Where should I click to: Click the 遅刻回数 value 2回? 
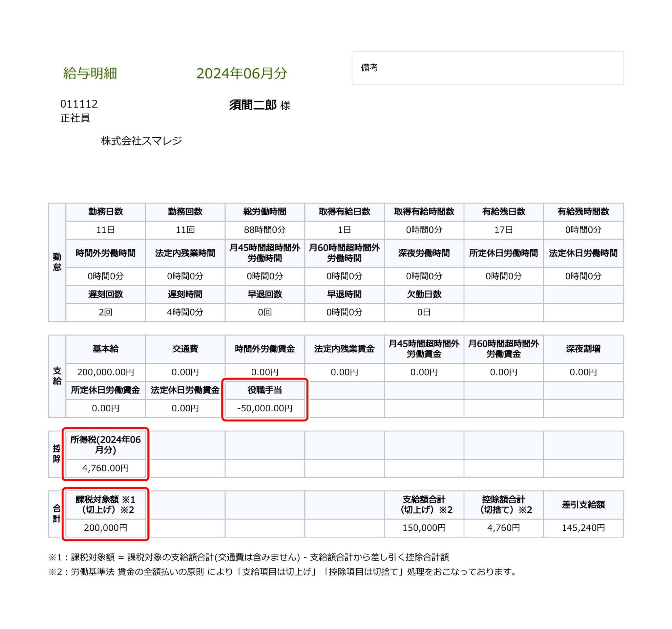tap(105, 312)
